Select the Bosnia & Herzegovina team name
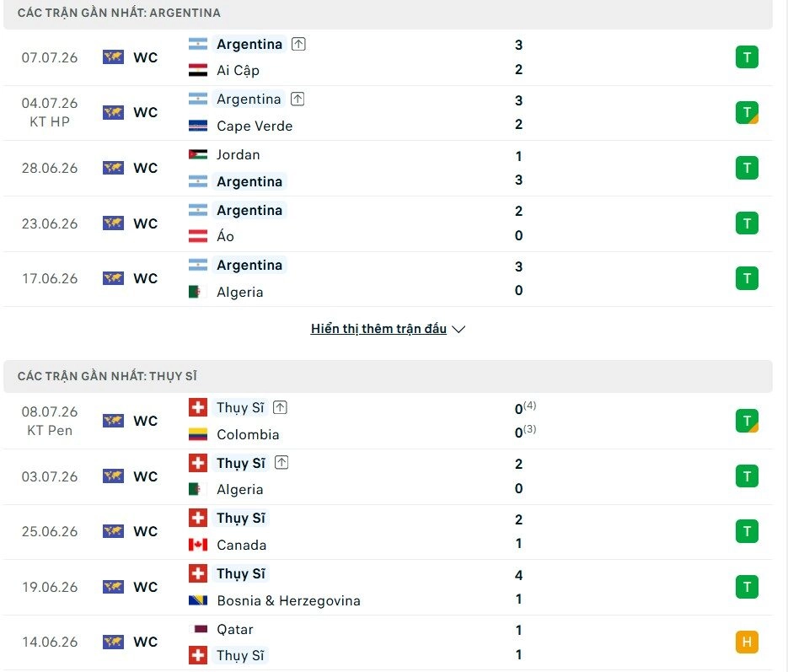Image resolution: width=788 pixels, height=672 pixels. (x=288, y=600)
